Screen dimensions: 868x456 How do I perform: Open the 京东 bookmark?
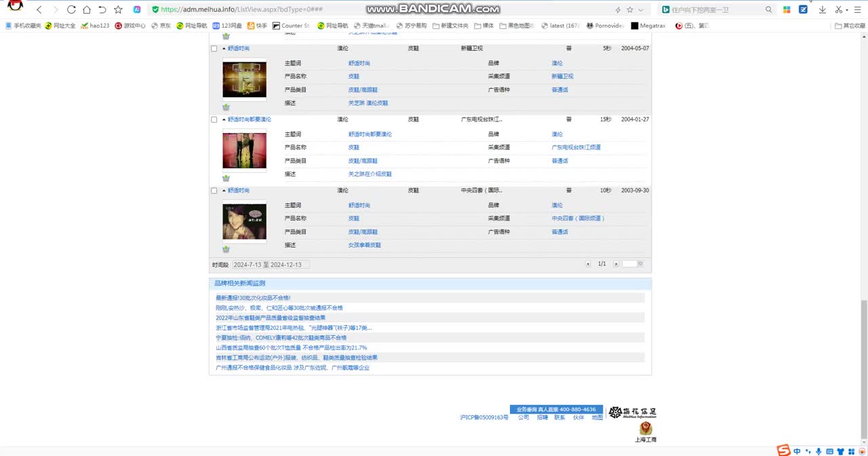[x=161, y=26]
